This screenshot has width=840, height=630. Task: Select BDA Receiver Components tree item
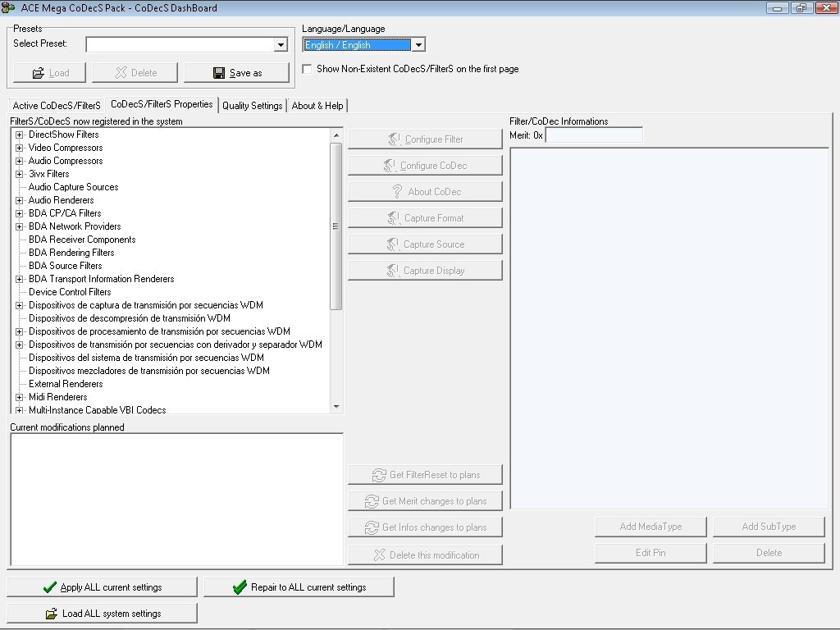[82, 240]
